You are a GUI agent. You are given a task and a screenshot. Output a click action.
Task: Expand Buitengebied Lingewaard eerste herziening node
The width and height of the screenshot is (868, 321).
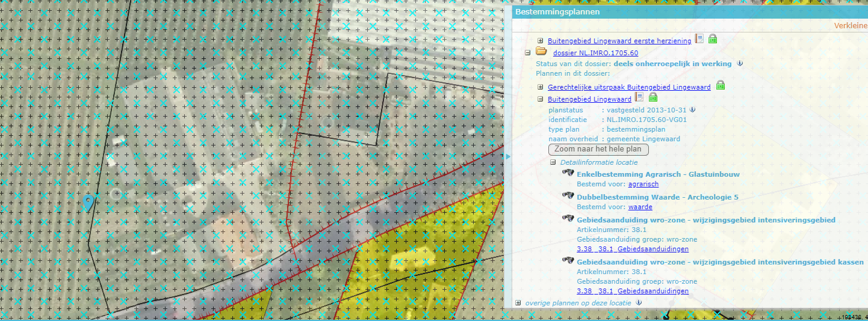tap(541, 40)
